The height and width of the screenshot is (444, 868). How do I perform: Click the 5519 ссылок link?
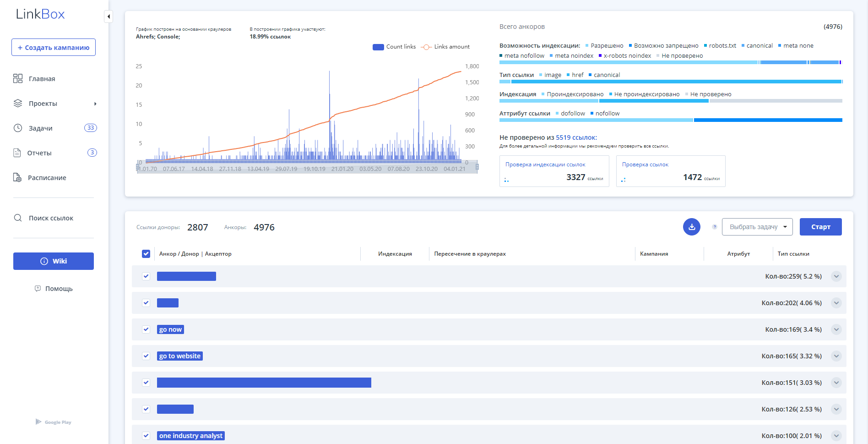pyautogui.click(x=576, y=137)
